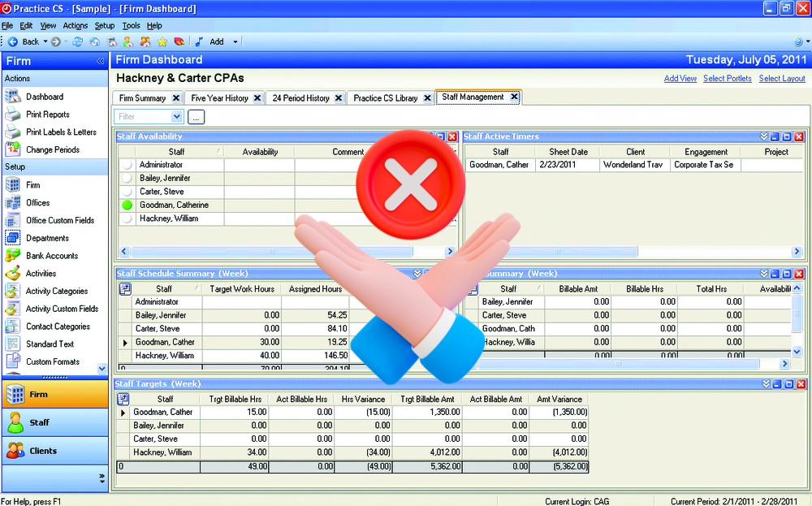Click column chooser icon in Staff Targets grid
This screenshot has width=812, height=506.
click(x=123, y=400)
